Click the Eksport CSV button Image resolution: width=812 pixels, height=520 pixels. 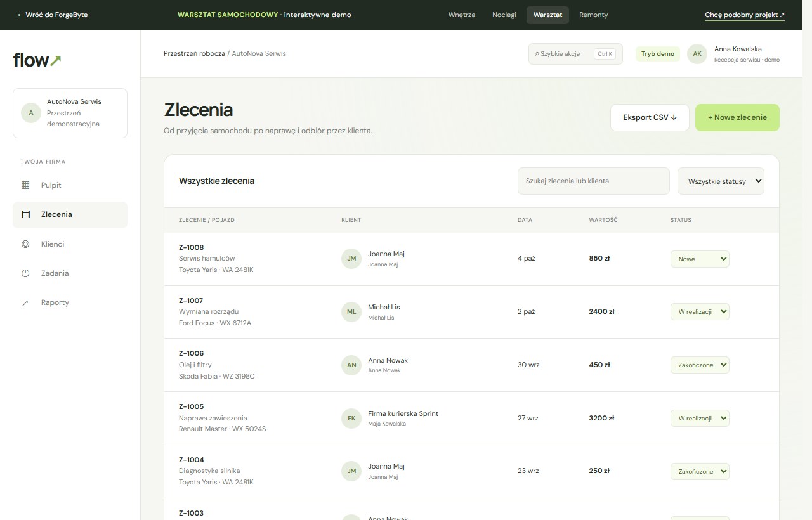pyautogui.click(x=650, y=117)
